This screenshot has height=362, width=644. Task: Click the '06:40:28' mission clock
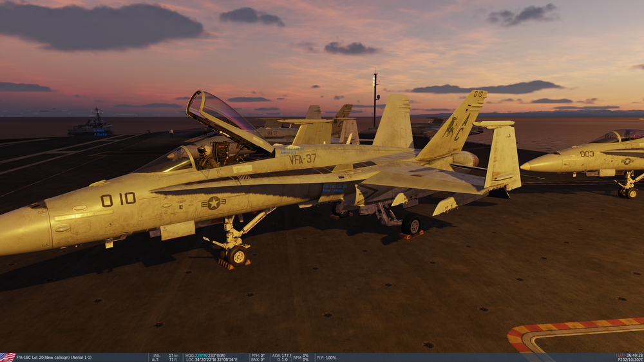tap(635, 356)
